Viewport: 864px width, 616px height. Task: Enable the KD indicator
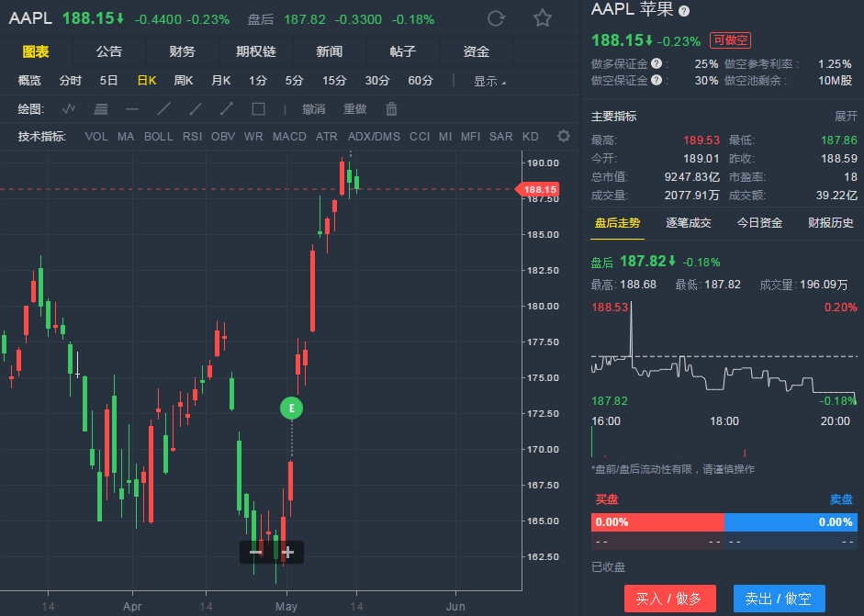[x=530, y=137]
